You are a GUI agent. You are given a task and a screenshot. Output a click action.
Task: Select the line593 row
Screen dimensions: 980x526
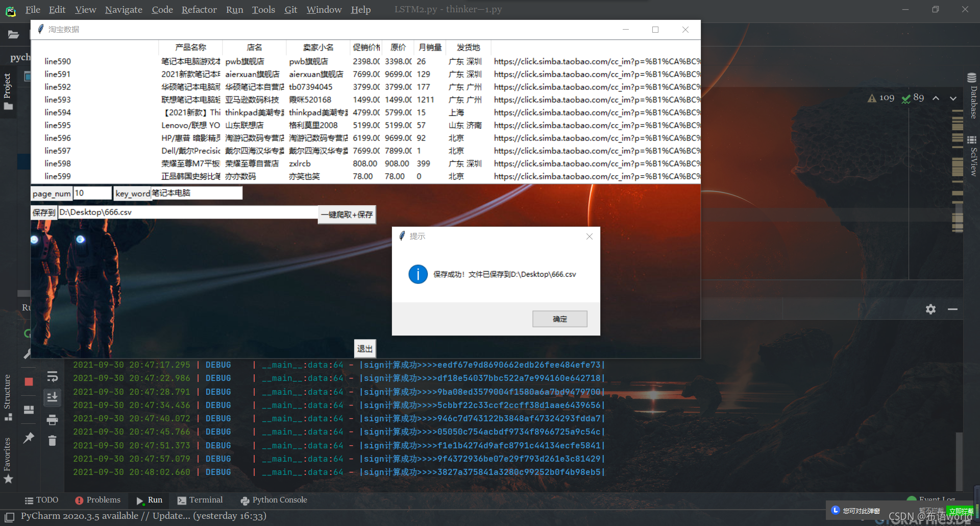(365, 100)
